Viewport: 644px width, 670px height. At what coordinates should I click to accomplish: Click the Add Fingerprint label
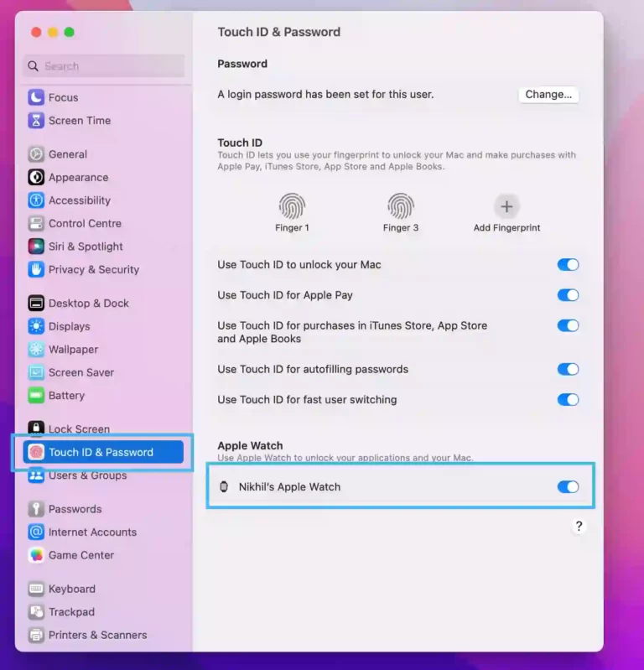pyautogui.click(x=506, y=228)
